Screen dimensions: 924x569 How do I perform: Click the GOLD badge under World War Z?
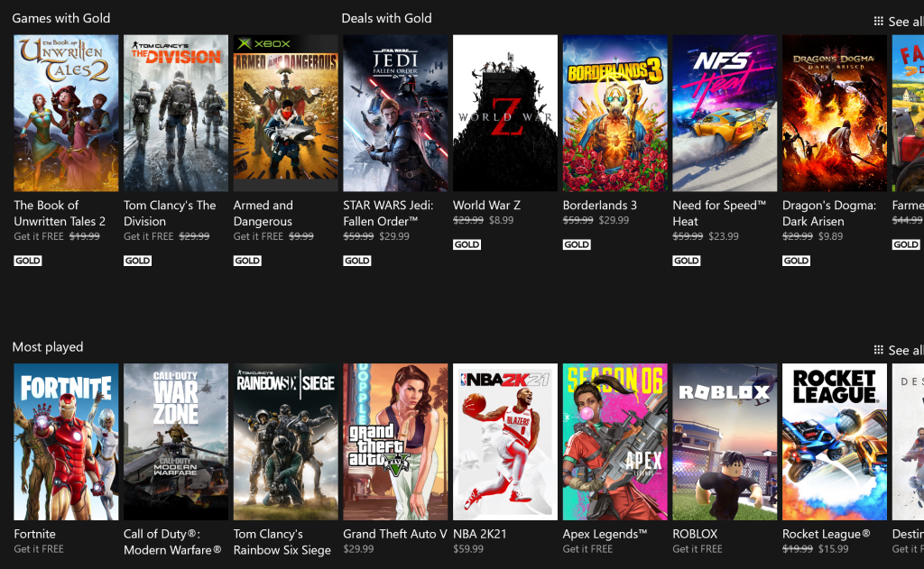click(467, 244)
